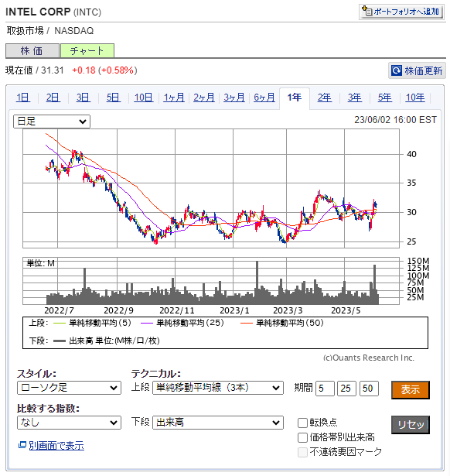Select the 3ヶ月 period tab
The height and width of the screenshot is (476, 450).
coord(234,98)
